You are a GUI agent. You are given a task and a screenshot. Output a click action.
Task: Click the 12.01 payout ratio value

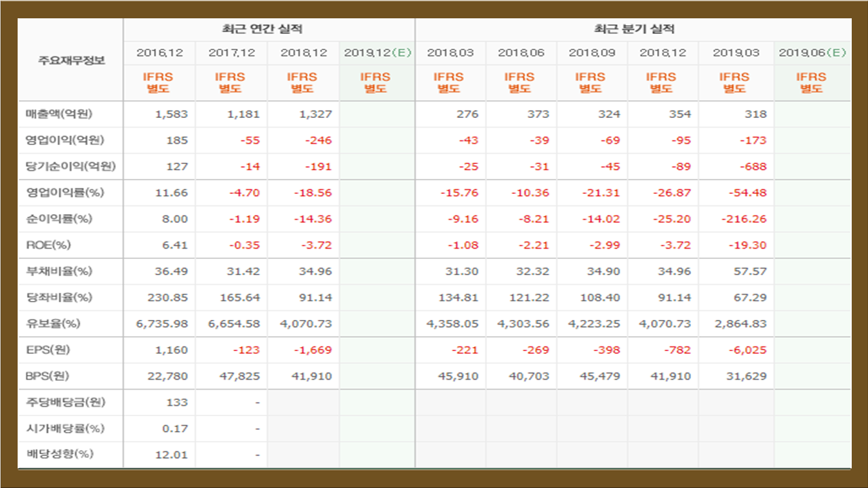tap(172, 455)
